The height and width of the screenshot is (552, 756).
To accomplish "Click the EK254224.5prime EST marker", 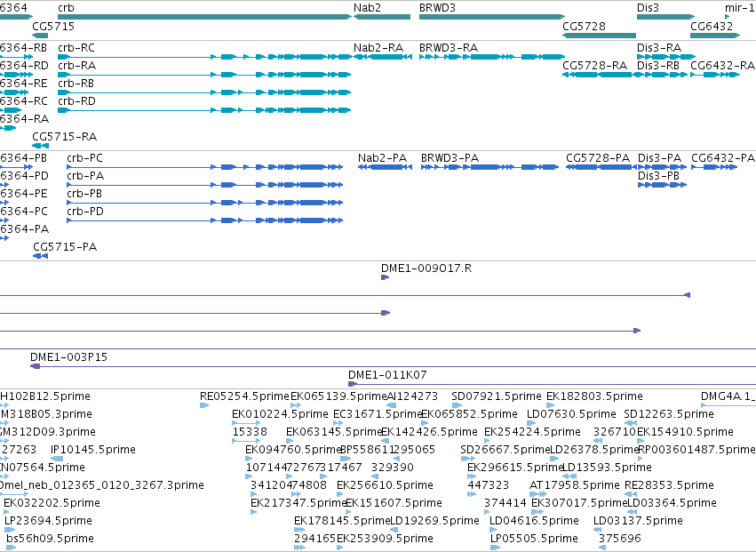I will pyautogui.click(x=487, y=441).
